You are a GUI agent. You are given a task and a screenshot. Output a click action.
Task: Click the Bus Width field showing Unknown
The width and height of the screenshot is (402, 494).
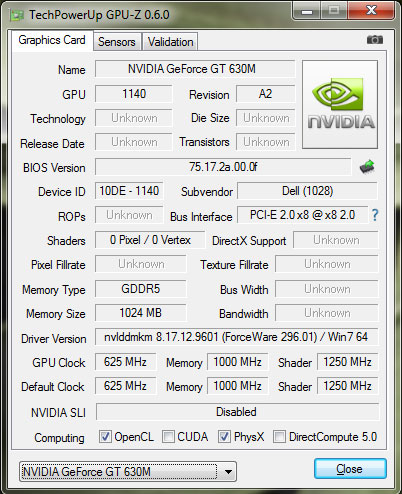point(327,289)
